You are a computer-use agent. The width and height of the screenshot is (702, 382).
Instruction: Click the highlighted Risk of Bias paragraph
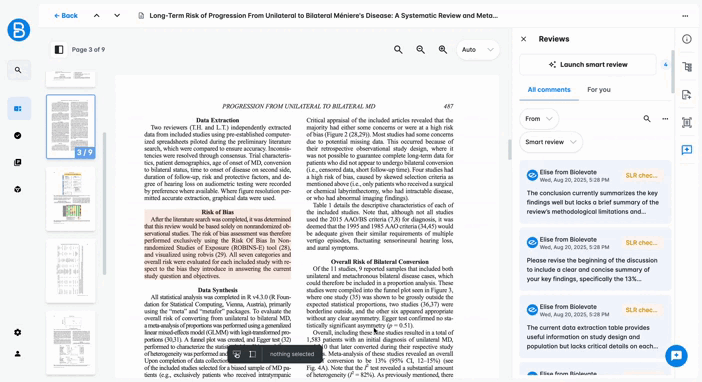click(218, 244)
